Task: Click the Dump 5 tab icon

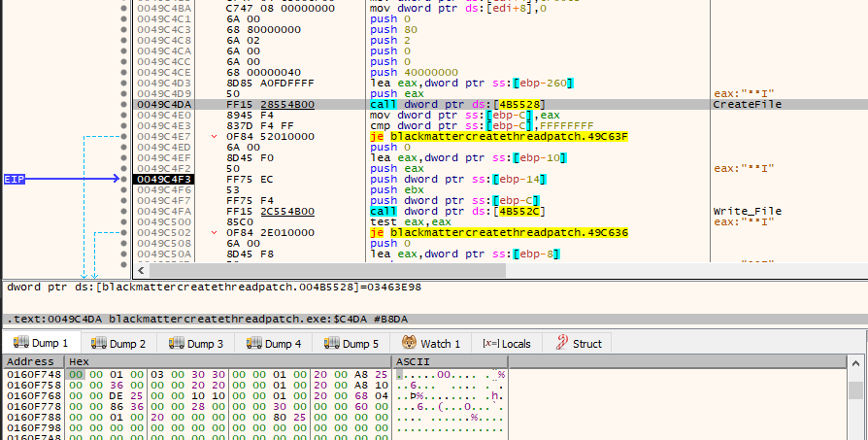Action: (330, 344)
